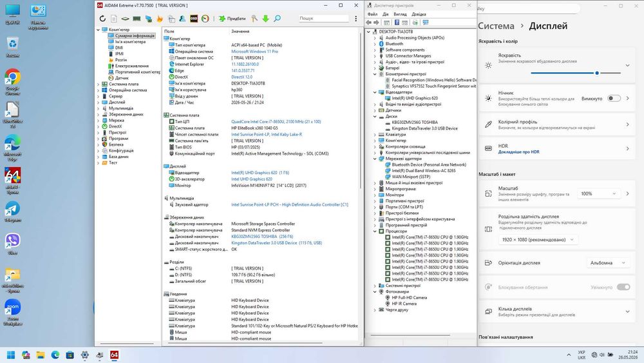The image size is (644, 363).
Task: Click the monitor icon in Device Manager toolbar
Action: 426,23
